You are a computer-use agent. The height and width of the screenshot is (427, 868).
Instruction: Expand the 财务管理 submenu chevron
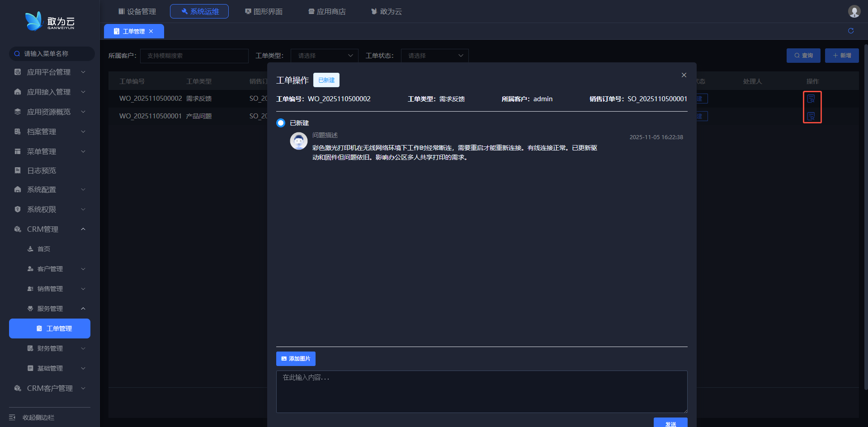tap(83, 348)
